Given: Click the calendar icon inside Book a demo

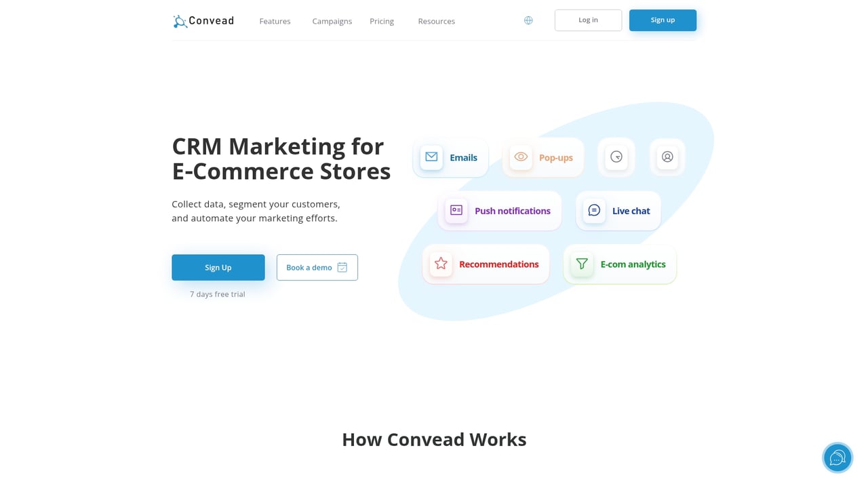Looking at the screenshot, I should (x=342, y=267).
